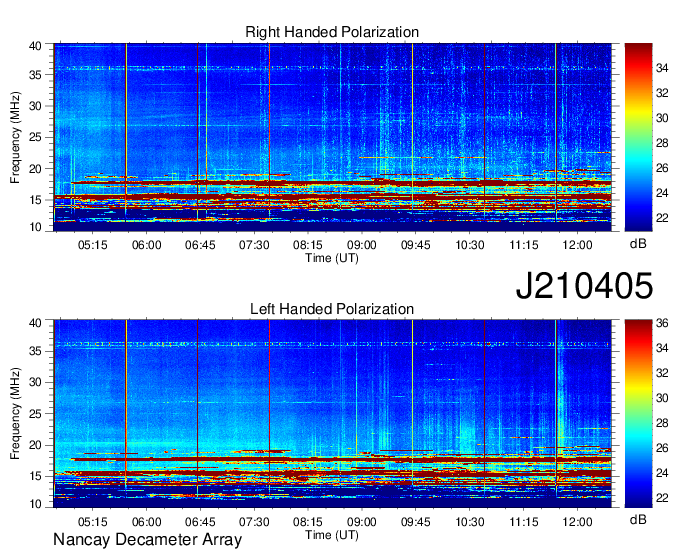Image resolution: width=680 pixels, height=552 pixels.
Task: Click the 25 MHz tick on Right Handed axis
Action: [x=35, y=137]
